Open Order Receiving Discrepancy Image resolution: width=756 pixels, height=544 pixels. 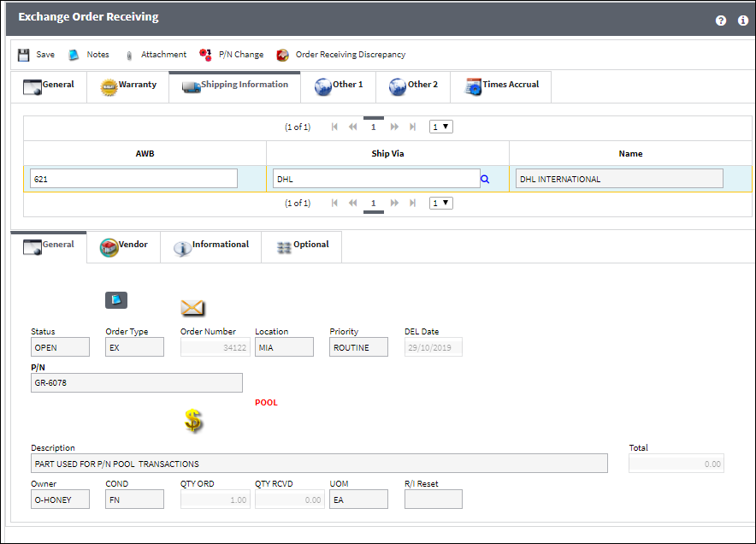pyautogui.click(x=350, y=55)
